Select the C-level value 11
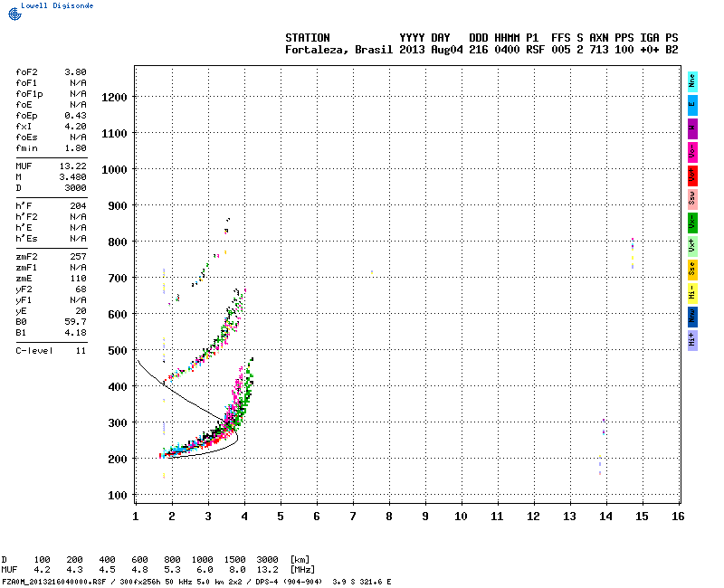Image resolution: width=724 pixels, height=588 pixels. tap(81, 351)
